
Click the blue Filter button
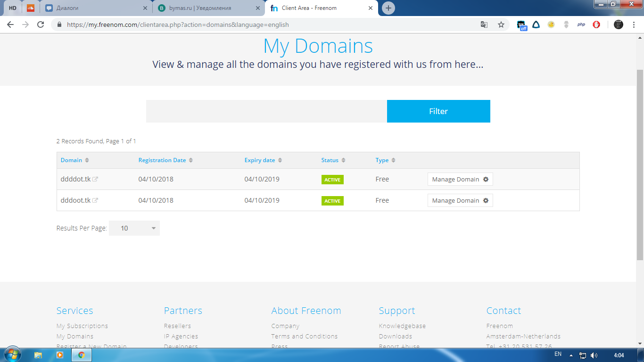click(438, 111)
